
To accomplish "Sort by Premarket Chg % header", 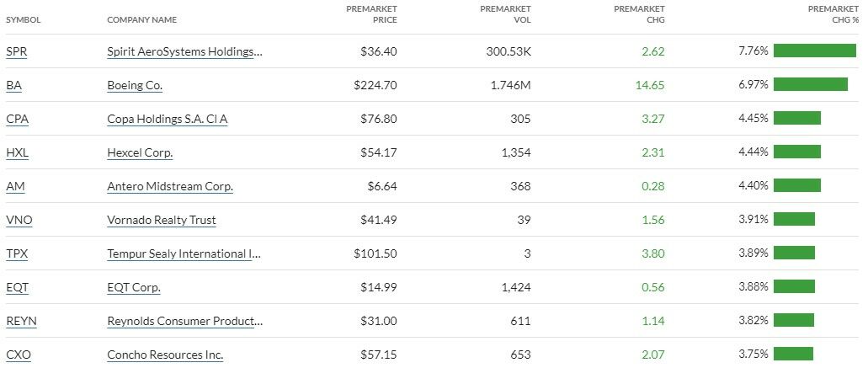I will [833, 14].
